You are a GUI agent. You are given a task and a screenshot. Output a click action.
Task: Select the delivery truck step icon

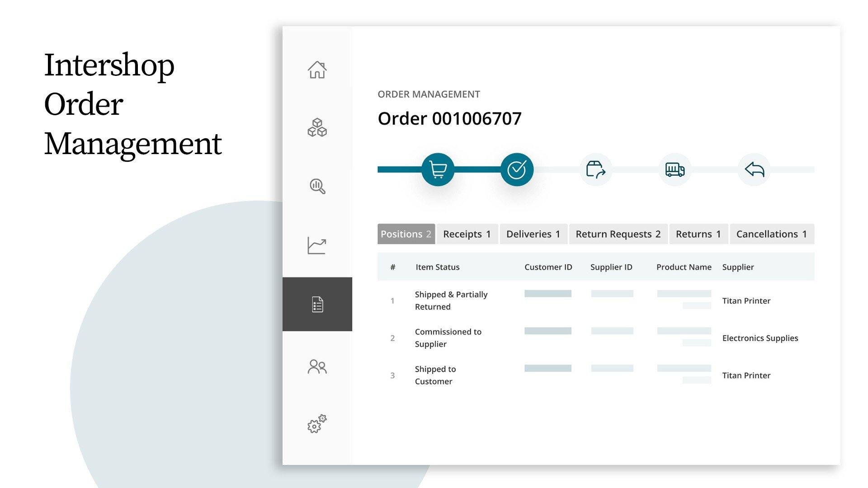pyautogui.click(x=675, y=169)
